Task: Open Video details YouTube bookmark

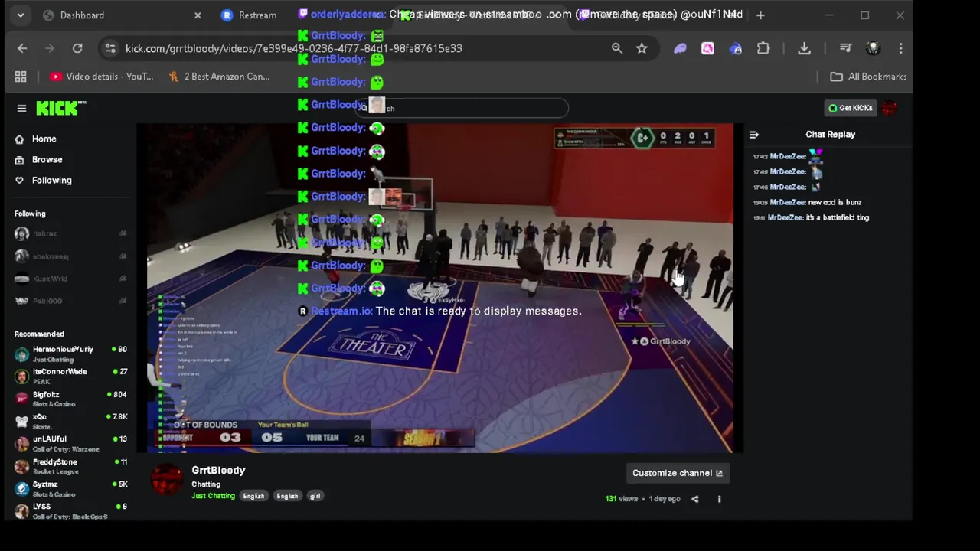Action: tap(101, 77)
